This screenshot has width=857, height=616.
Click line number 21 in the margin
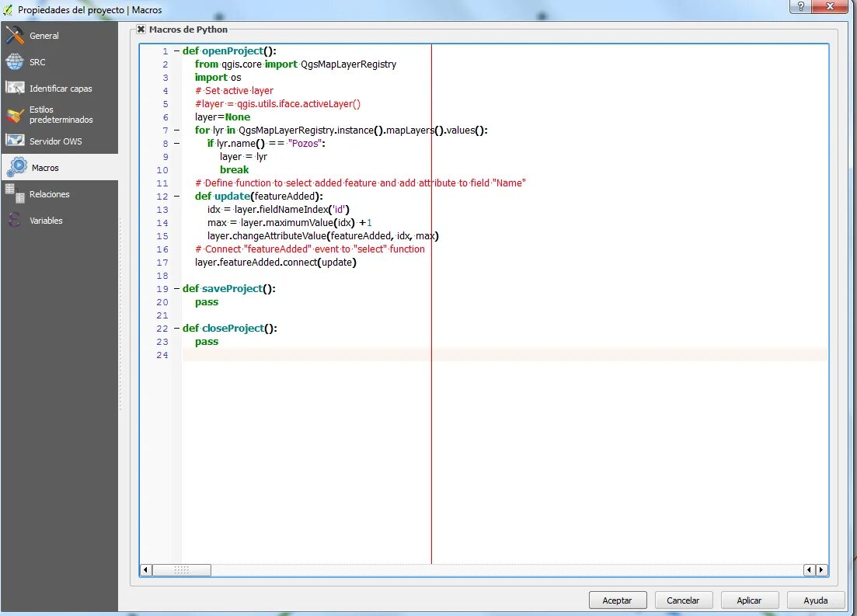162,315
